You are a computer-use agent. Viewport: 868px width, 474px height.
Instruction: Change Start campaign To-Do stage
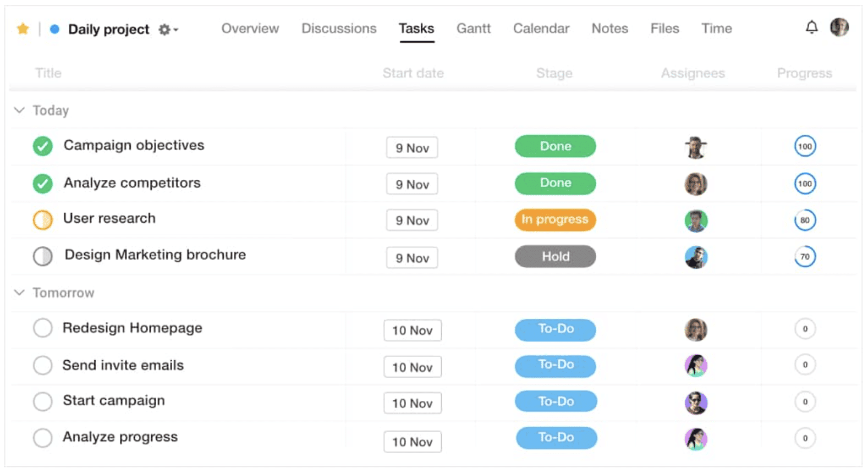click(x=556, y=401)
